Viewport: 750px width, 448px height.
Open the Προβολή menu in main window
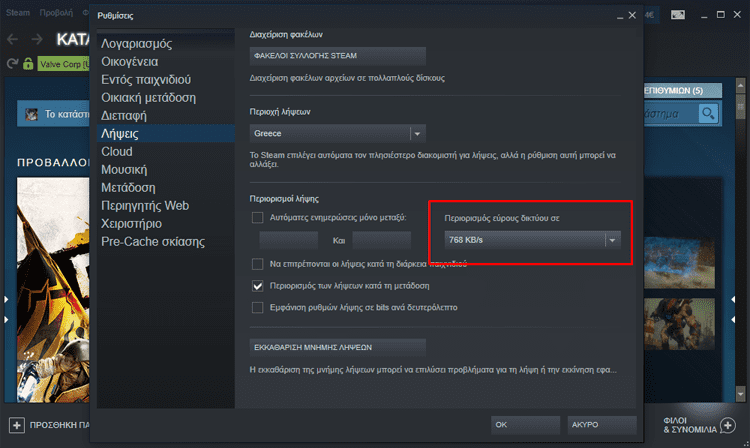[x=56, y=12]
